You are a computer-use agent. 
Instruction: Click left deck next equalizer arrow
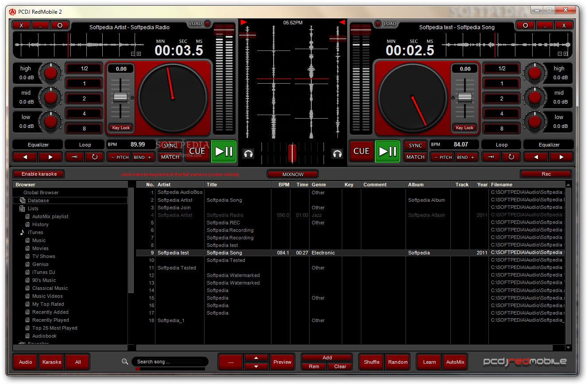click(x=50, y=157)
